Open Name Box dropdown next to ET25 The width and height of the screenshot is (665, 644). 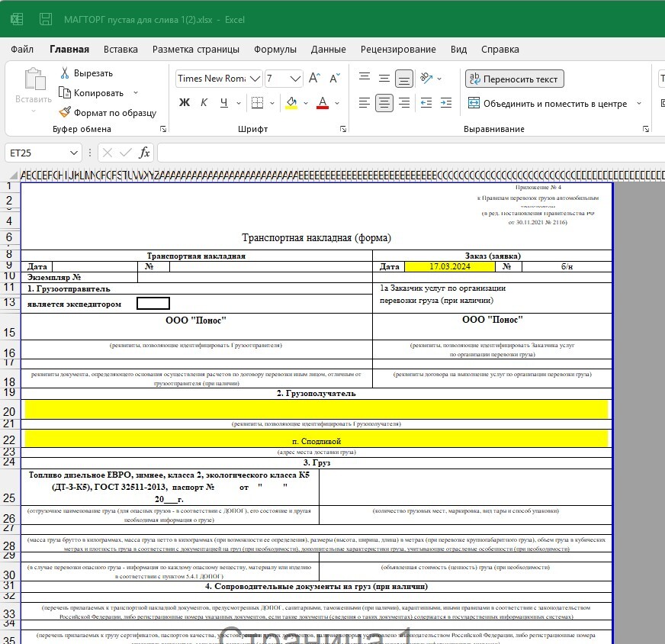[x=74, y=153]
